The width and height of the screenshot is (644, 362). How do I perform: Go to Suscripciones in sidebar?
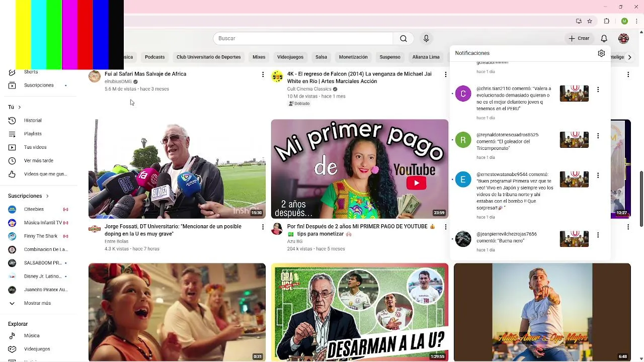[x=39, y=85]
